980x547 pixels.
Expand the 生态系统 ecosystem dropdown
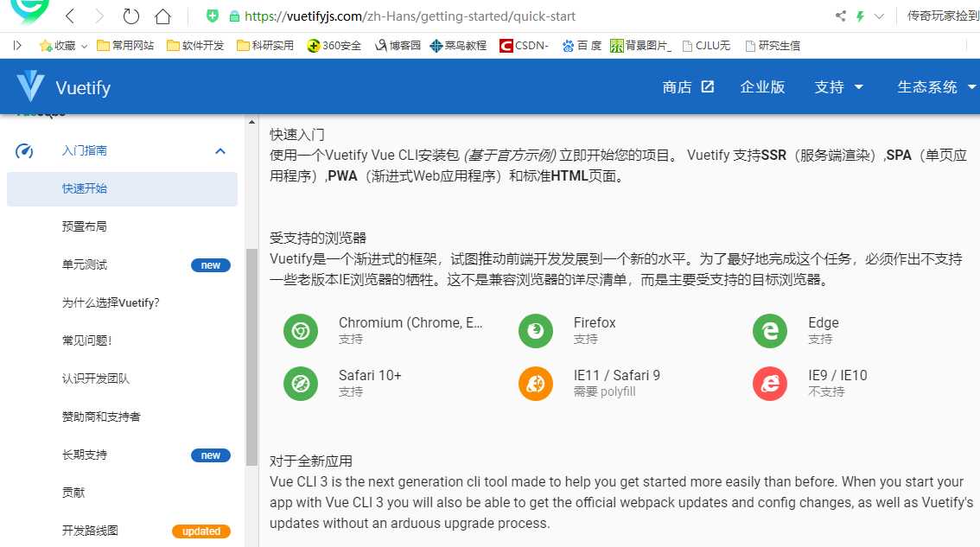click(937, 87)
